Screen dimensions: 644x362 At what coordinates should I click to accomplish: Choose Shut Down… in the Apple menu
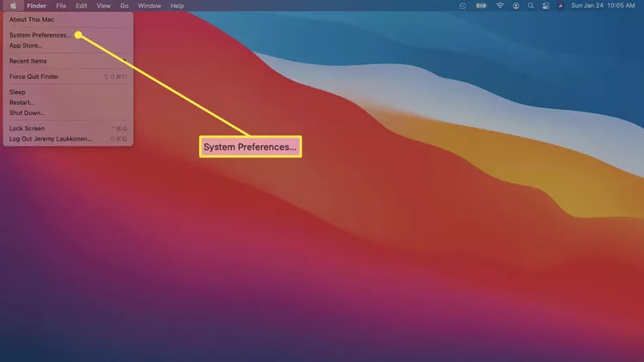(x=68, y=113)
